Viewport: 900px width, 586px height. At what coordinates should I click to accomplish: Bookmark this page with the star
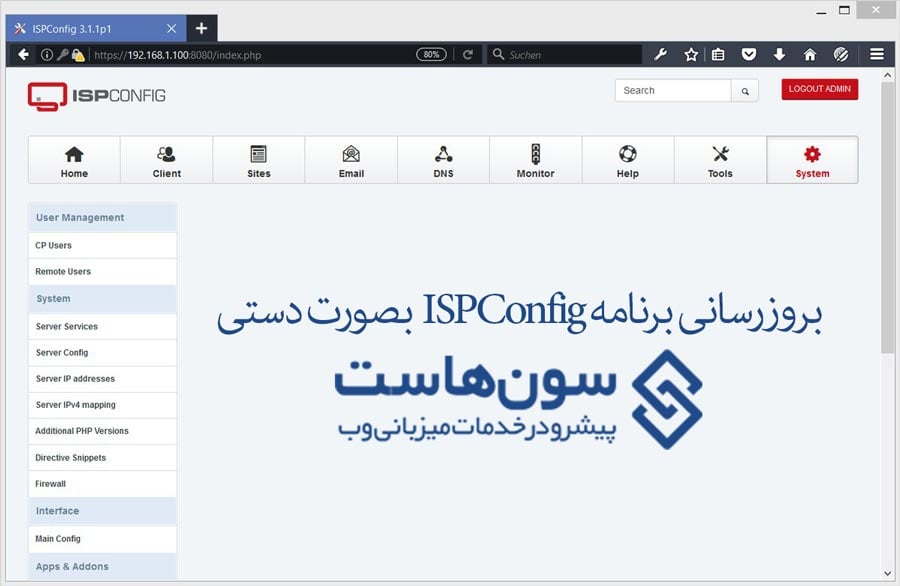pyautogui.click(x=691, y=55)
